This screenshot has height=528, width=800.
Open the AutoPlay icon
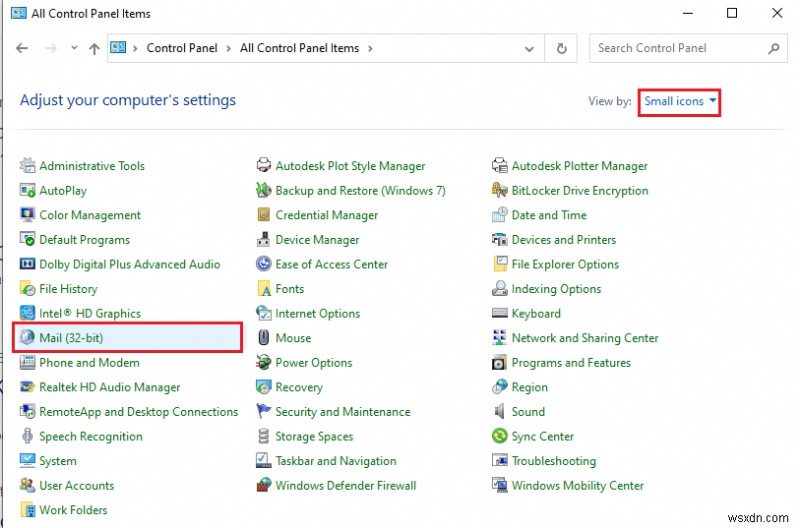[27, 190]
